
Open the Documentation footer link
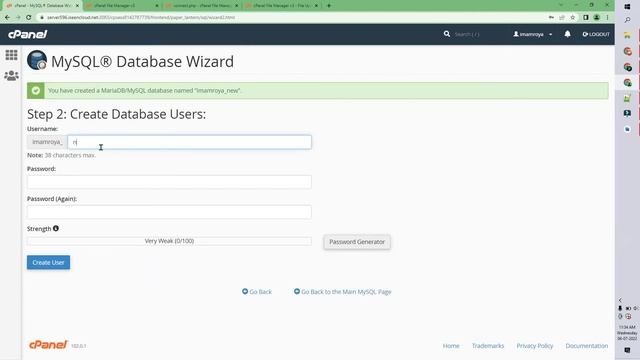tap(587, 346)
